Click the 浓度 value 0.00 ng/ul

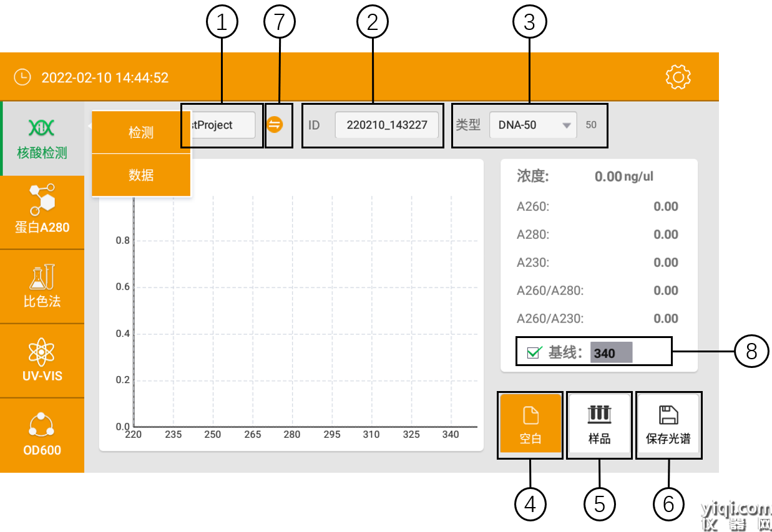point(624,177)
